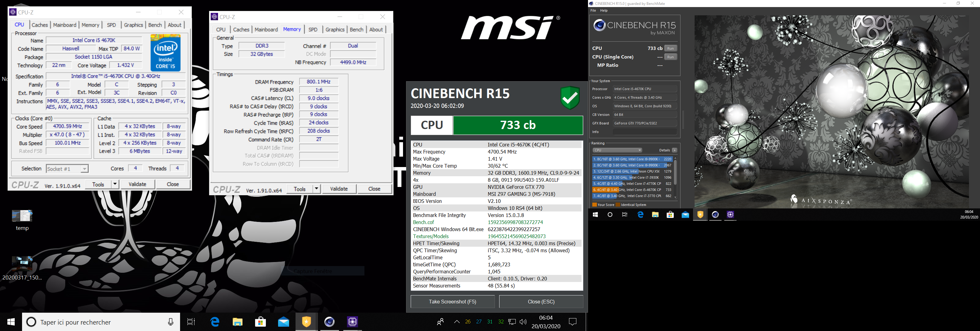This screenshot has height=331, width=980.
Task: Click the green 32 temperature tray icon
Action: pyautogui.click(x=501, y=322)
